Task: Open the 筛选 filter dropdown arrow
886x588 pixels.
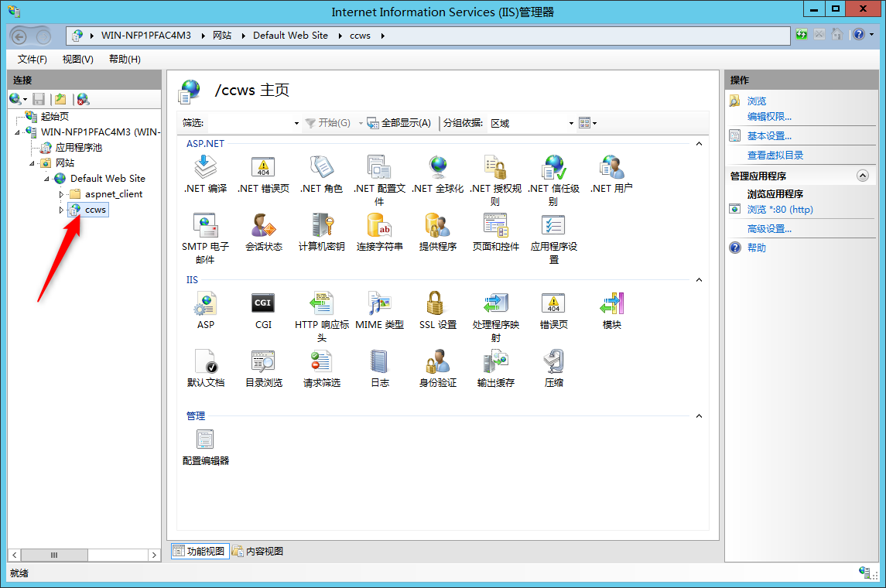Action: click(x=296, y=123)
